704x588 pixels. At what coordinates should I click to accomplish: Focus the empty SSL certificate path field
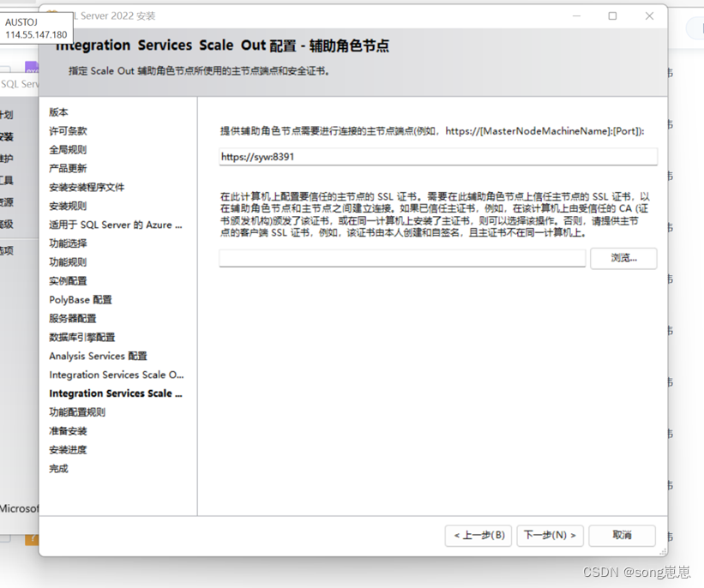tap(402, 258)
